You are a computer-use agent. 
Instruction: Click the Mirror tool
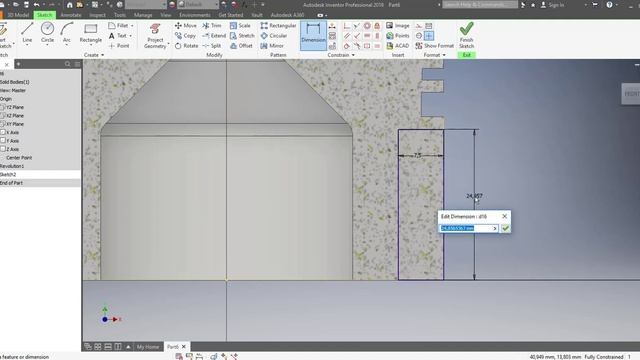[272, 46]
